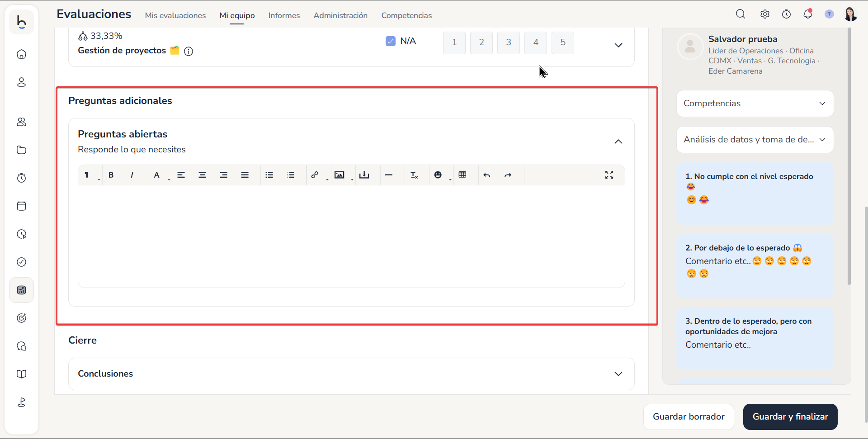Open the profile icon in left sidebar
Screen dimensions: 868x439
[22, 82]
